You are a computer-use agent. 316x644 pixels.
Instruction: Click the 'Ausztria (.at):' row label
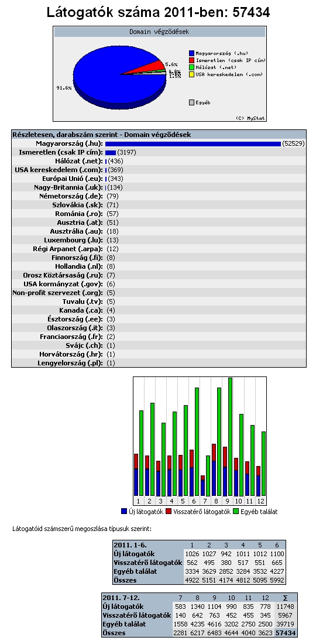[x=80, y=222]
